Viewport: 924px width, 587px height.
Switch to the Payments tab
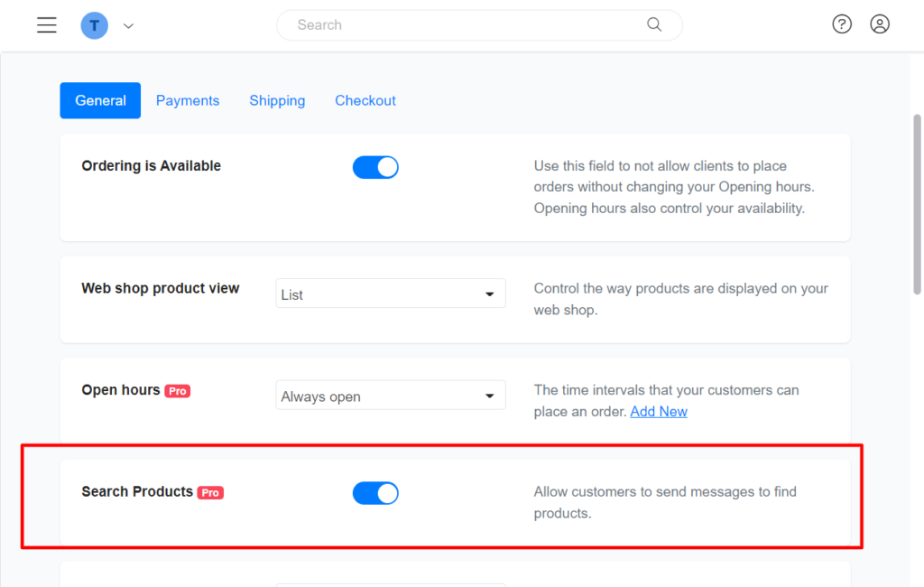[188, 101]
